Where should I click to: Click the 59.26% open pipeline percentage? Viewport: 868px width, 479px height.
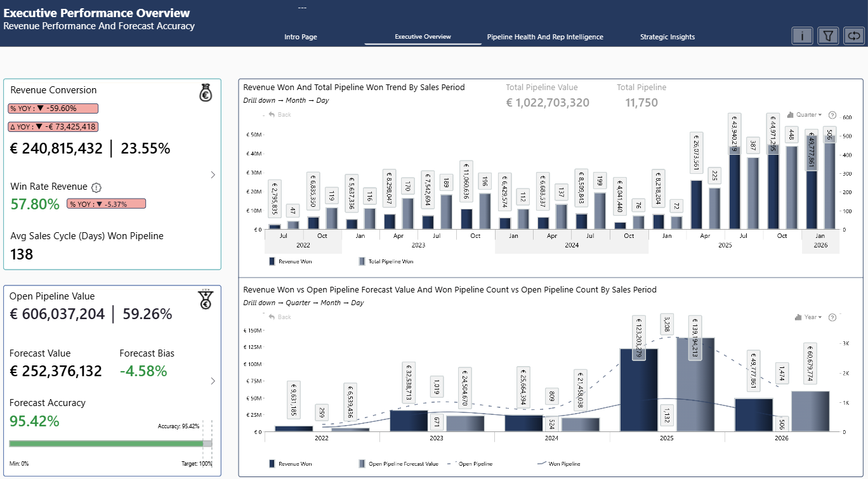coord(147,314)
